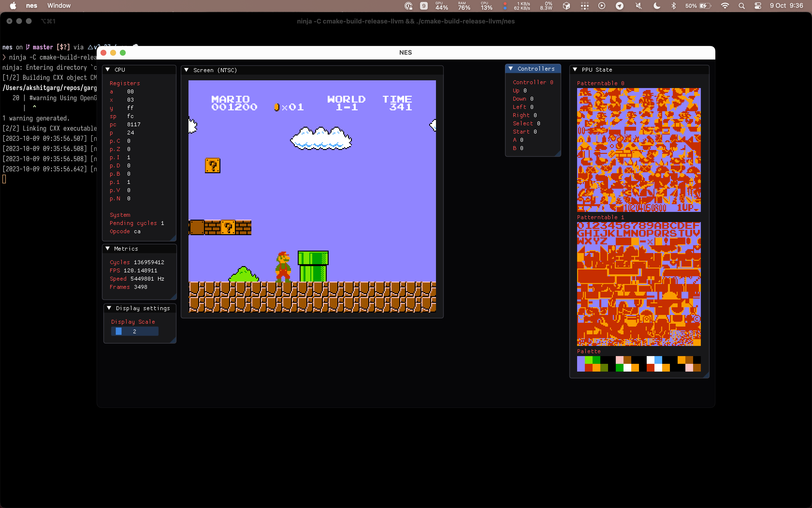Click the battery 50% indicator

click(x=698, y=6)
